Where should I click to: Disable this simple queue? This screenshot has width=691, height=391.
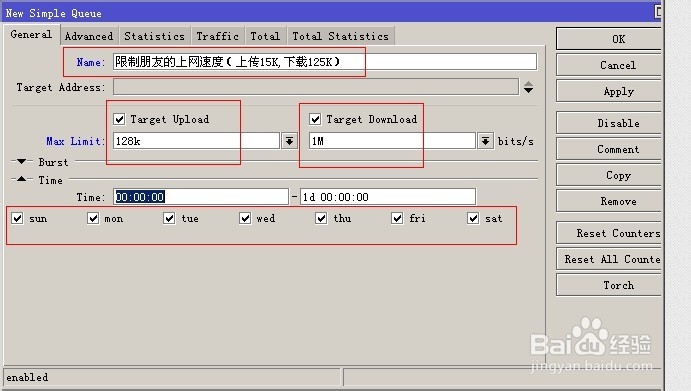609,123
